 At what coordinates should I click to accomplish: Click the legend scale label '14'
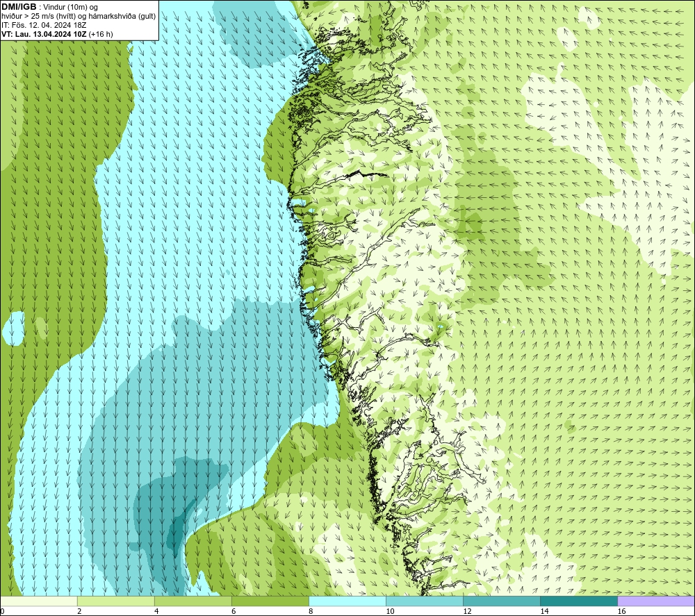(x=544, y=611)
